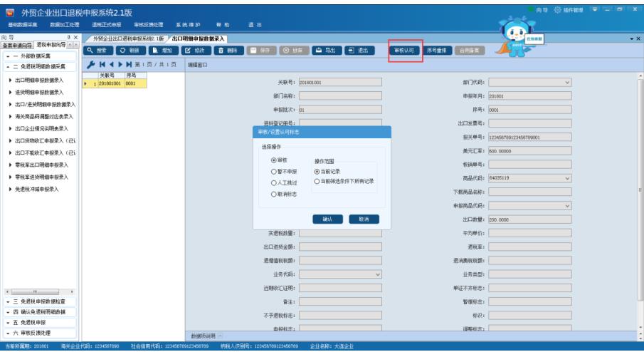Screen dimensions: 644x352
Task: Click the 审核认可 button
Action: tap(404, 51)
